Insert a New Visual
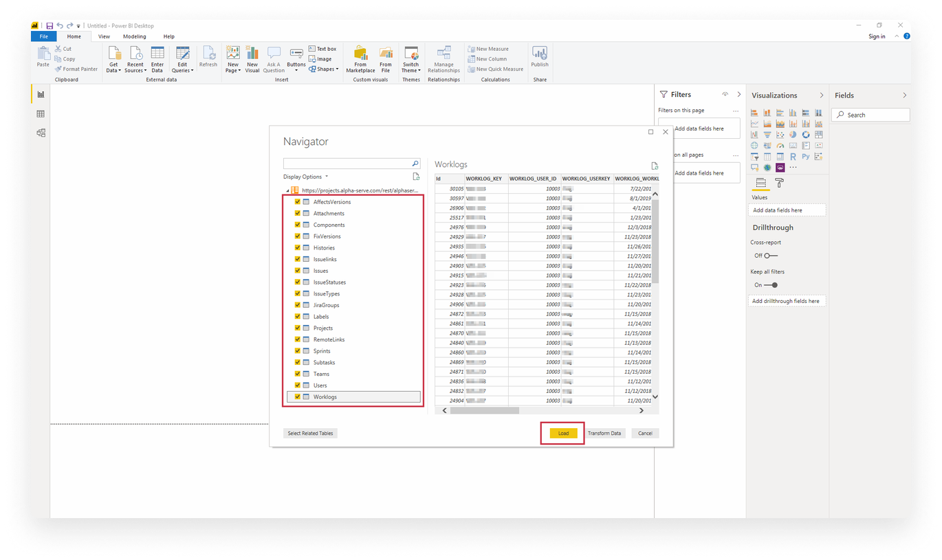Viewport: 942px width, 560px height. coord(252,59)
